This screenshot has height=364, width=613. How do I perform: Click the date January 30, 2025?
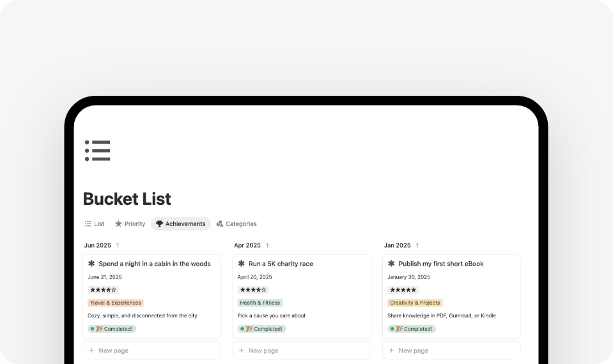click(408, 277)
